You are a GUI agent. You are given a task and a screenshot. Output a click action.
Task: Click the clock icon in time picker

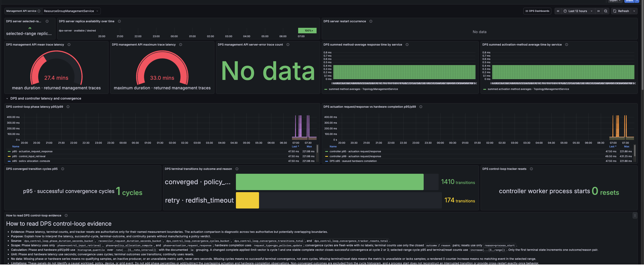565,11
